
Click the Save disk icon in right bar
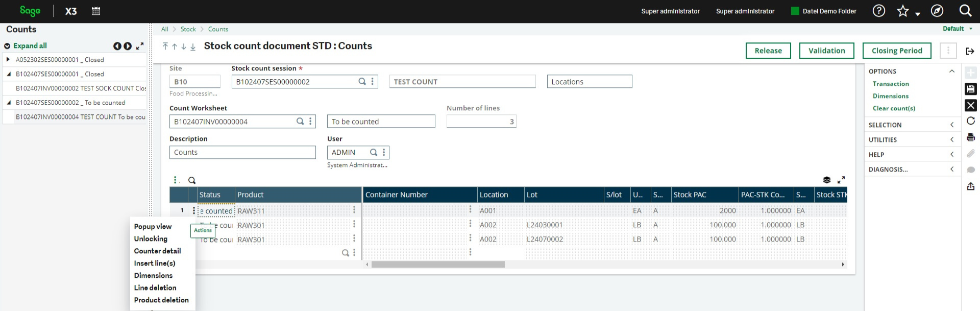click(x=971, y=89)
